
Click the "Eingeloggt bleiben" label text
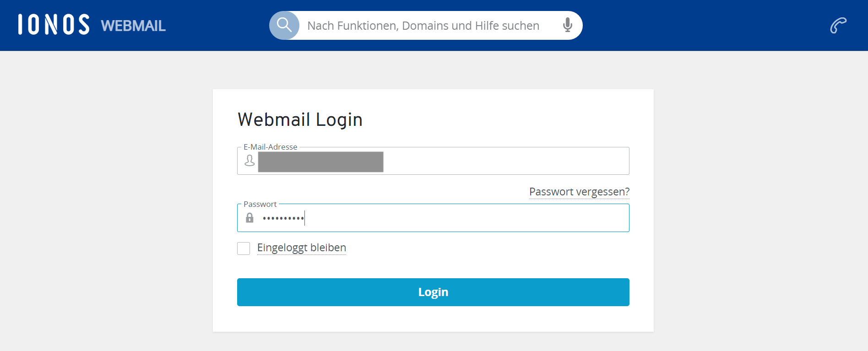301,248
